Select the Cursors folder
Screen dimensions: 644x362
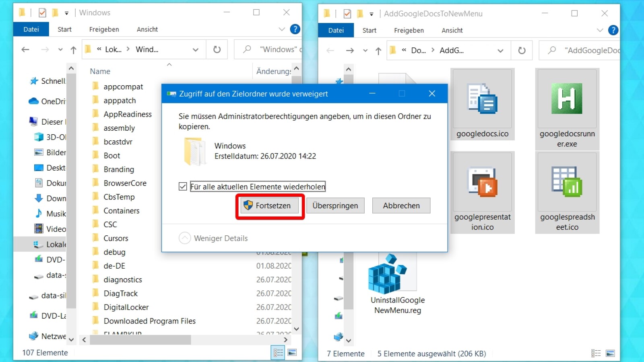click(116, 238)
